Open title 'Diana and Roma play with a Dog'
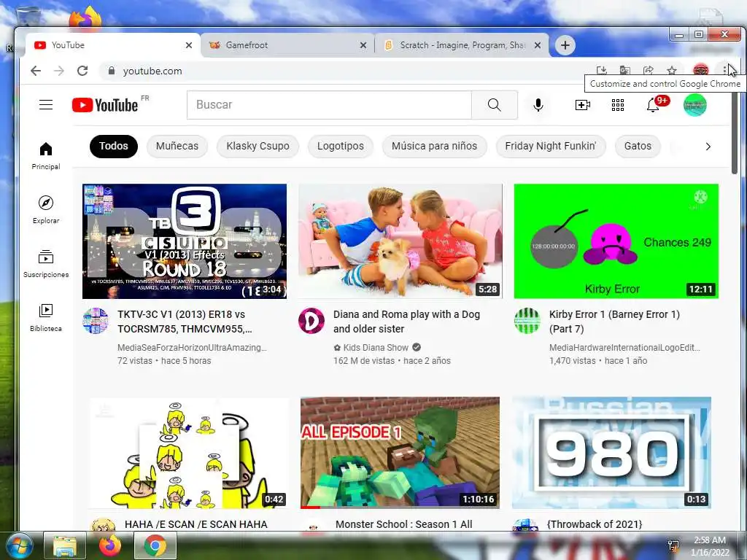The height and width of the screenshot is (560, 747). pyautogui.click(x=406, y=322)
